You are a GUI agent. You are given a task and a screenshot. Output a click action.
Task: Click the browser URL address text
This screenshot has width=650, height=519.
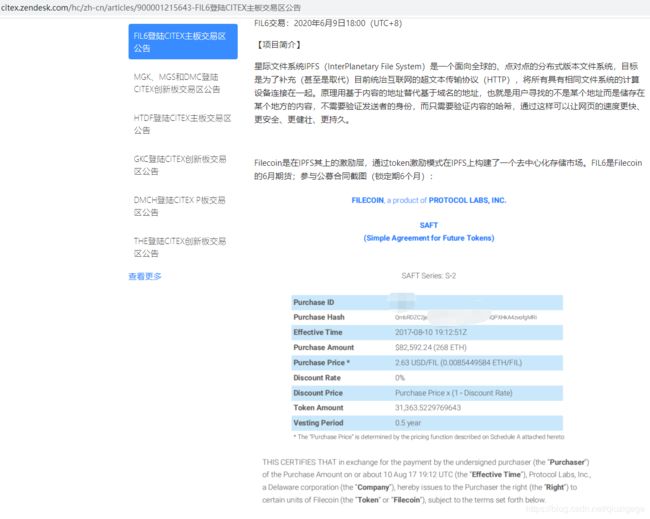point(150,7)
